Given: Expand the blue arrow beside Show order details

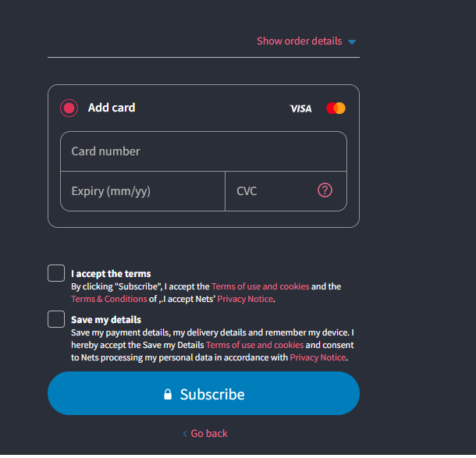Looking at the screenshot, I should [x=352, y=42].
